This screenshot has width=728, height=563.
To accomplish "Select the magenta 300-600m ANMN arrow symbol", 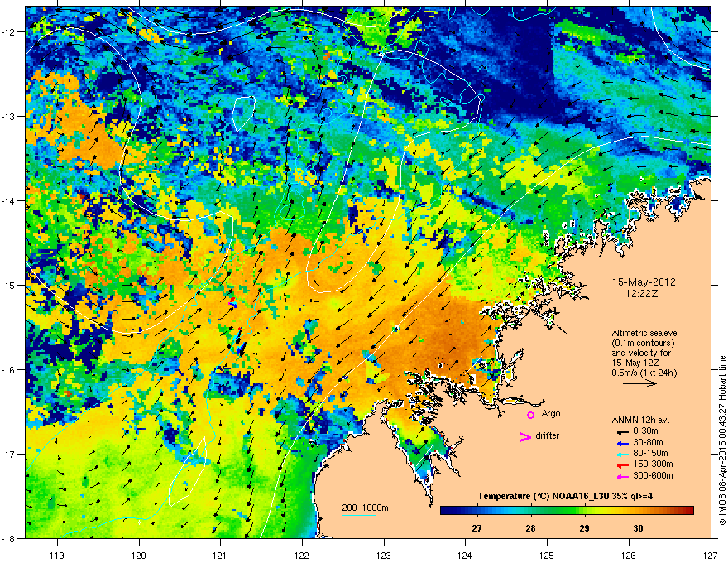I will (x=622, y=476).
